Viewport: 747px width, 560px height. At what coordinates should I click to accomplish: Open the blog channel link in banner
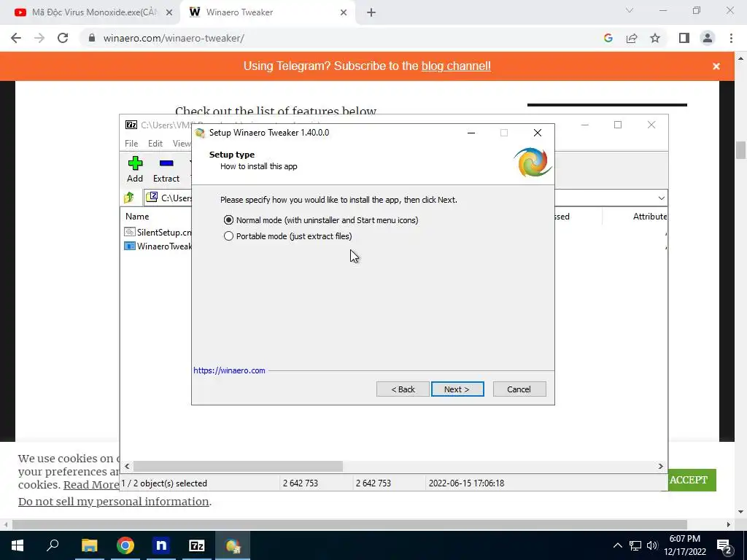[456, 66]
